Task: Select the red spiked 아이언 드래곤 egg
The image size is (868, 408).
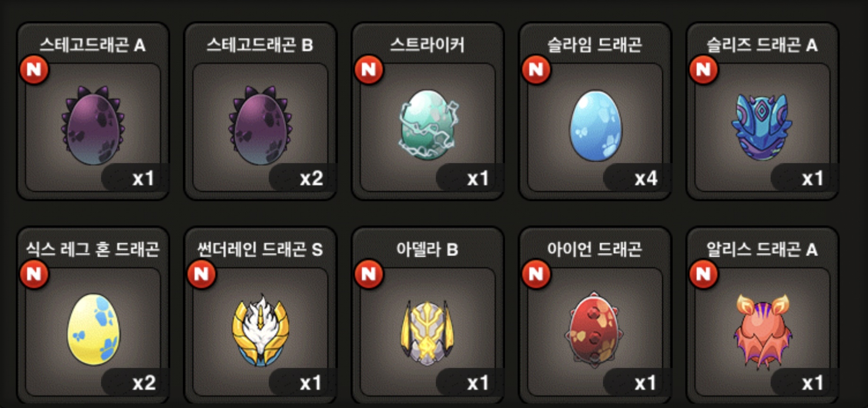Action: pyautogui.click(x=594, y=329)
